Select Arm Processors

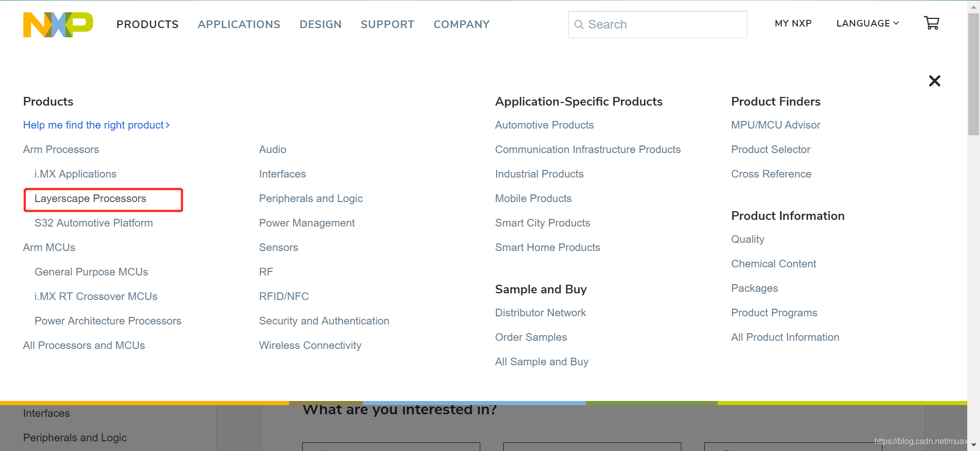(x=61, y=149)
